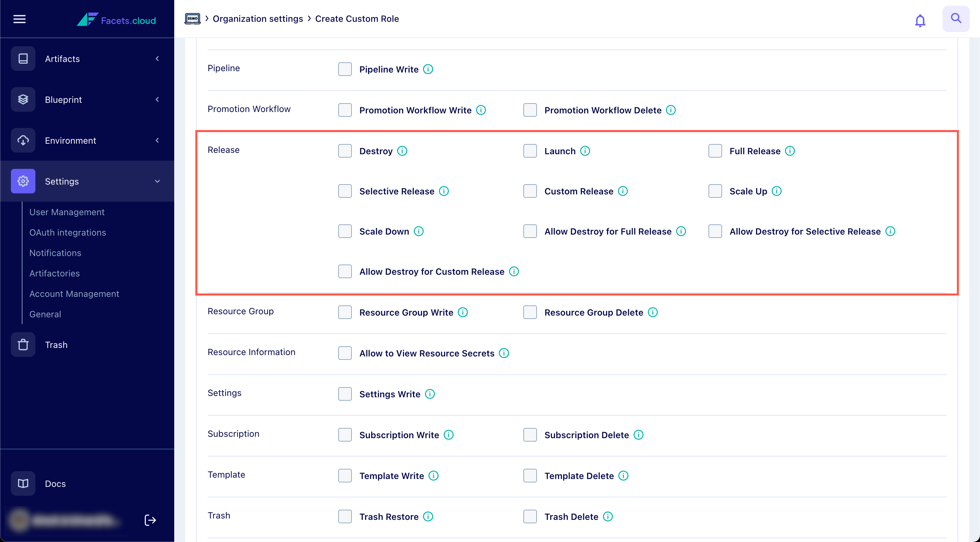Click the Trash bin sidebar icon
The image size is (980, 542).
pos(23,345)
